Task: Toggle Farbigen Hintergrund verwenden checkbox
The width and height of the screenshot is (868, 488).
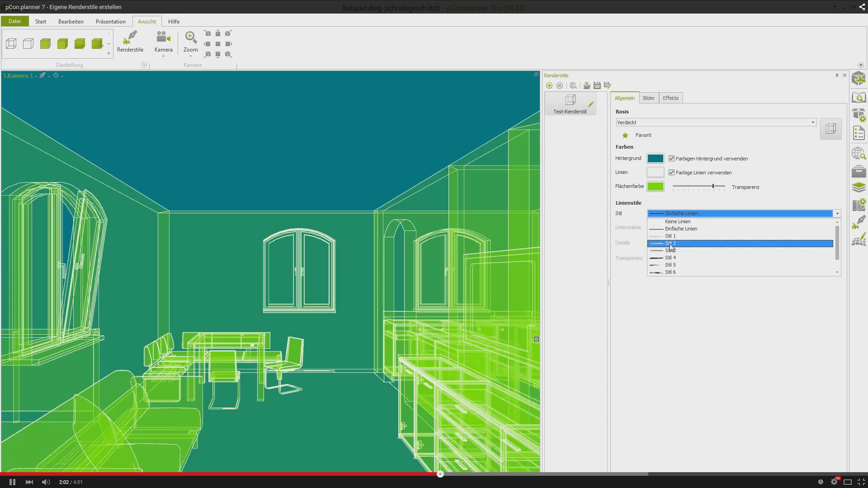Action: click(671, 159)
